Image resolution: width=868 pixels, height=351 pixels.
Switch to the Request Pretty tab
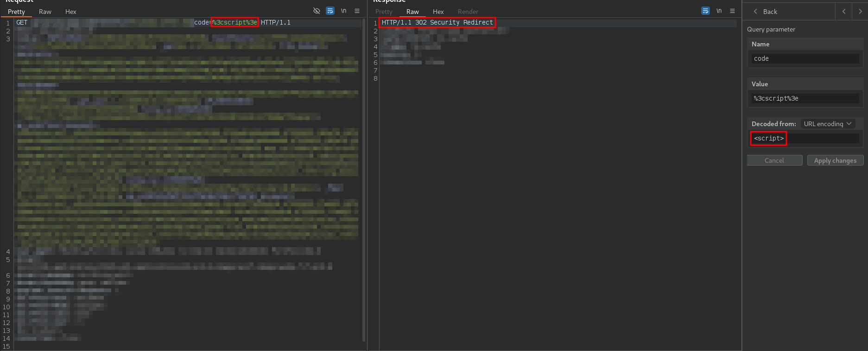[16, 12]
